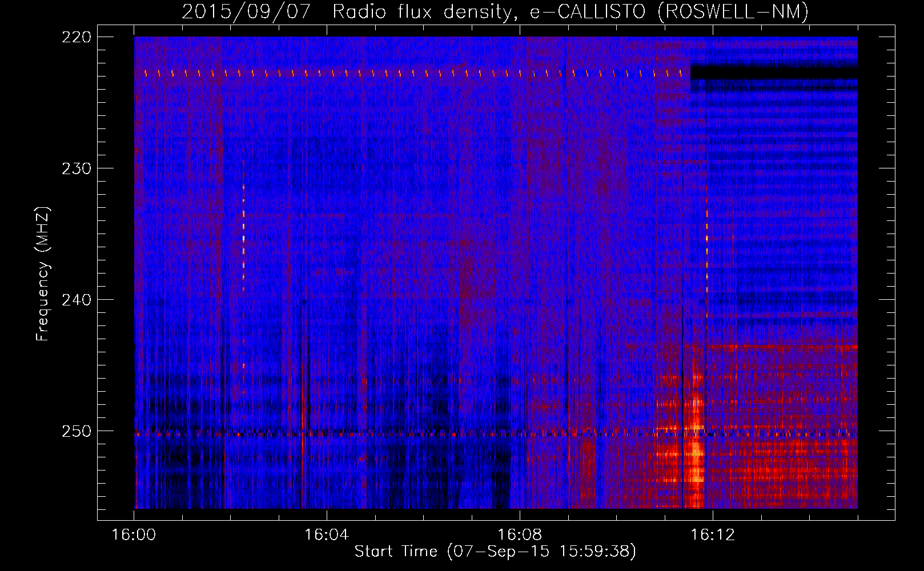Click the bright yellow burst near 250 MHz

pyautogui.click(x=696, y=440)
